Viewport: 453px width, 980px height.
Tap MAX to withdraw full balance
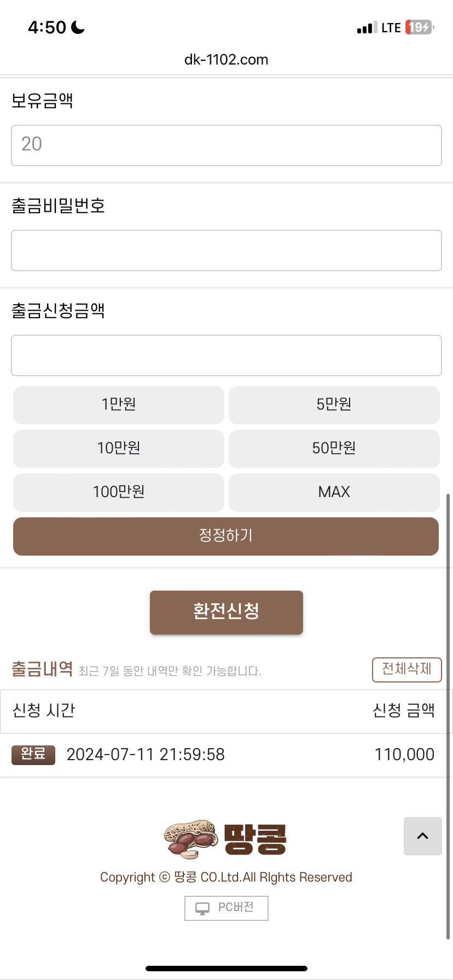334,492
